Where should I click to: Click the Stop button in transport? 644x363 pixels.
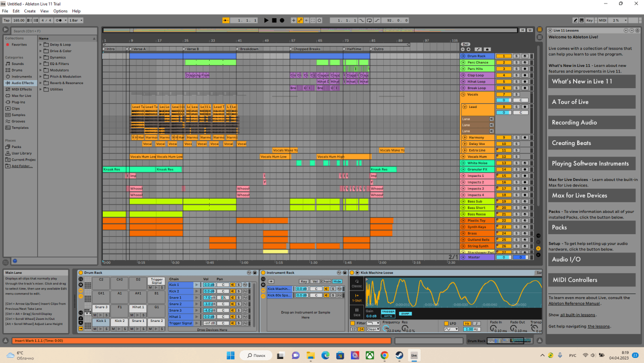pos(274,20)
